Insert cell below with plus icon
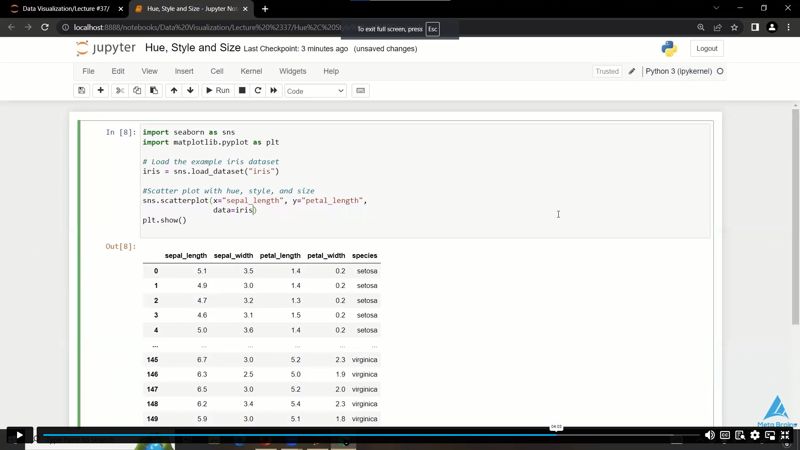Viewport: 800px width, 450px height. [x=101, y=91]
